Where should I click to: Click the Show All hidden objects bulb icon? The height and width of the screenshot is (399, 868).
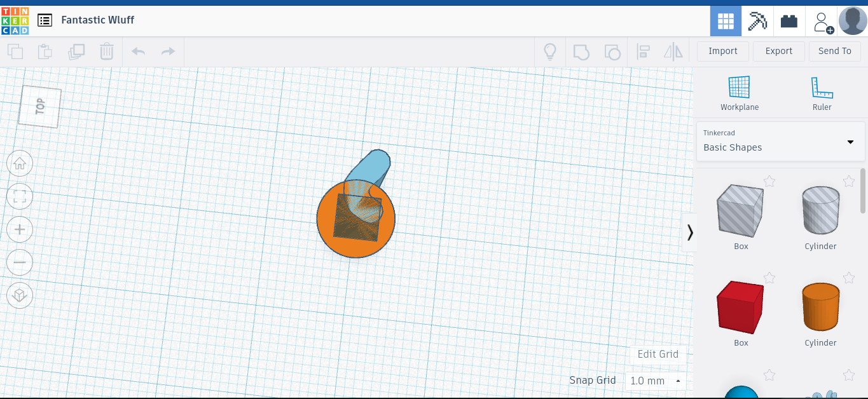pos(550,51)
